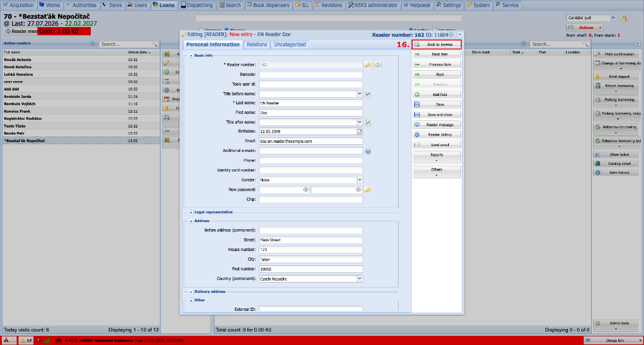Viewport: 644px width, 345px height.
Task: Click the yellow warning indicator showing 17
Action: pyautogui.click(x=26, y=340)
